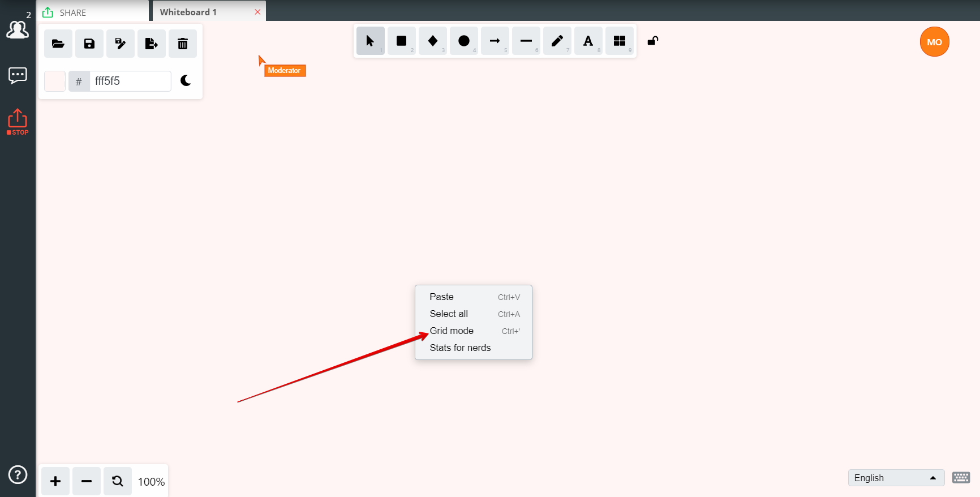Zoom in with the plus button
Screen dimensions: 980x497
pos(55,481)
